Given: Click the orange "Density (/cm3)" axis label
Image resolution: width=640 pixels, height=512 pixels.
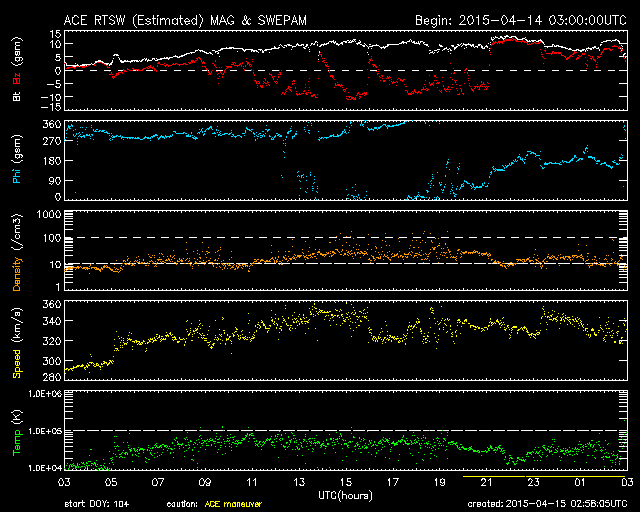Looking at the screenshot, I should point(17,252).
